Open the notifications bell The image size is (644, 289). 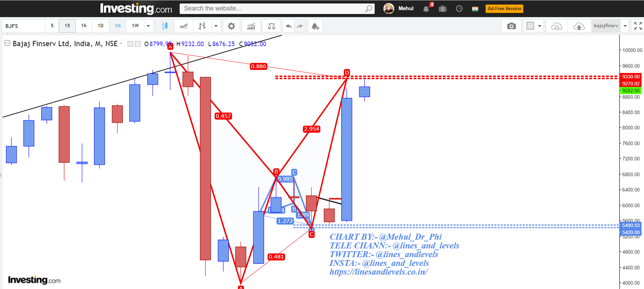426,9
